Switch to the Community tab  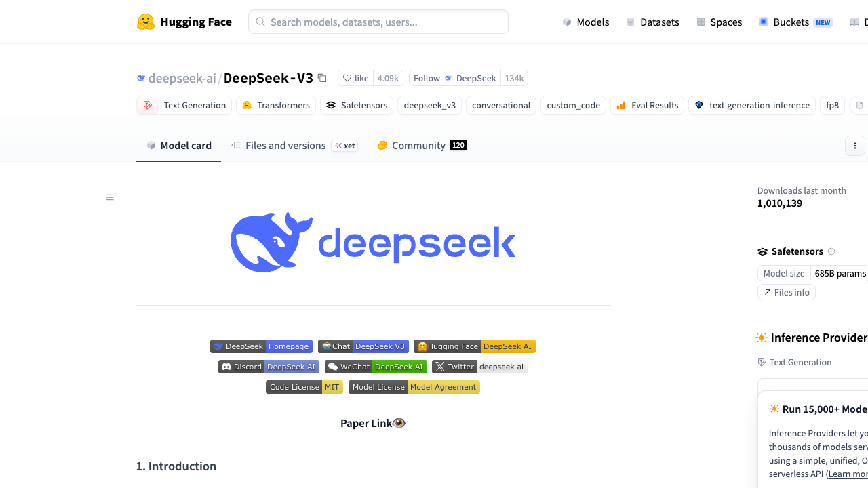[422, 145]
